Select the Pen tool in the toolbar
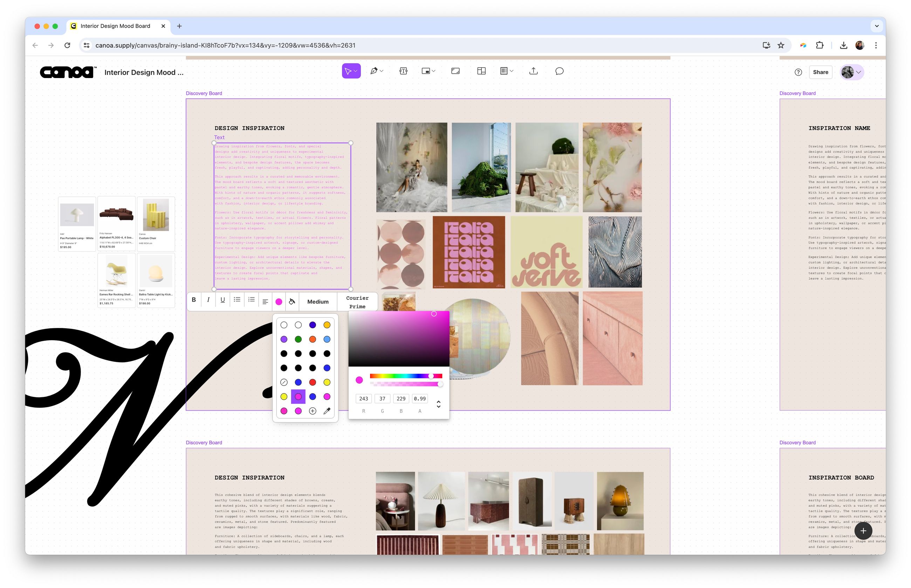The width and height of the screenshot is (911, 588). 374,71
